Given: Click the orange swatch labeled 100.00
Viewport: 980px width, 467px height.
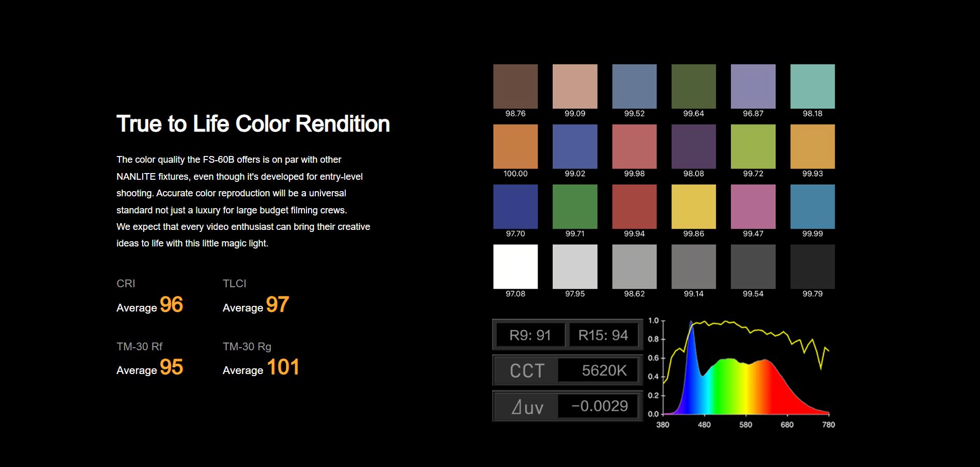Looking at the screenshot, I should coord(515,146).
